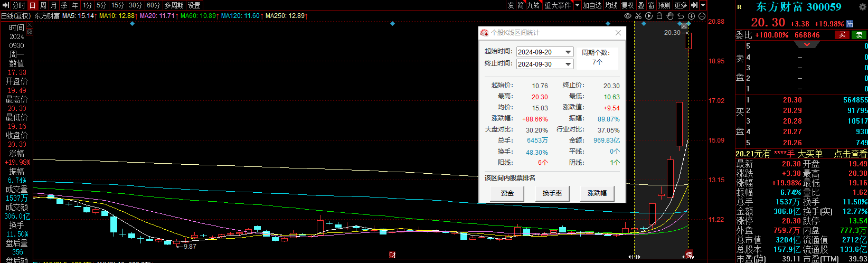This screenshot has height=263, width=868.
Task: Open the 起始时间 date dropdown
Action: (568, 52)
